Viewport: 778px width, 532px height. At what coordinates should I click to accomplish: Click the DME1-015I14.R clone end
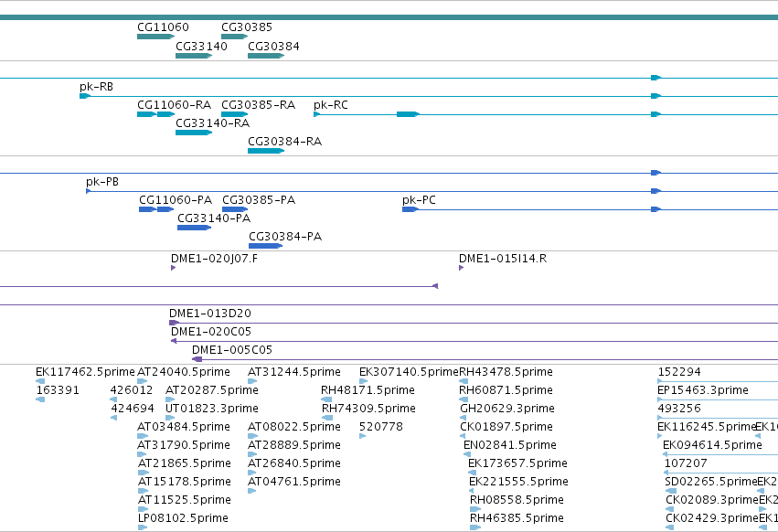[461, 268]
